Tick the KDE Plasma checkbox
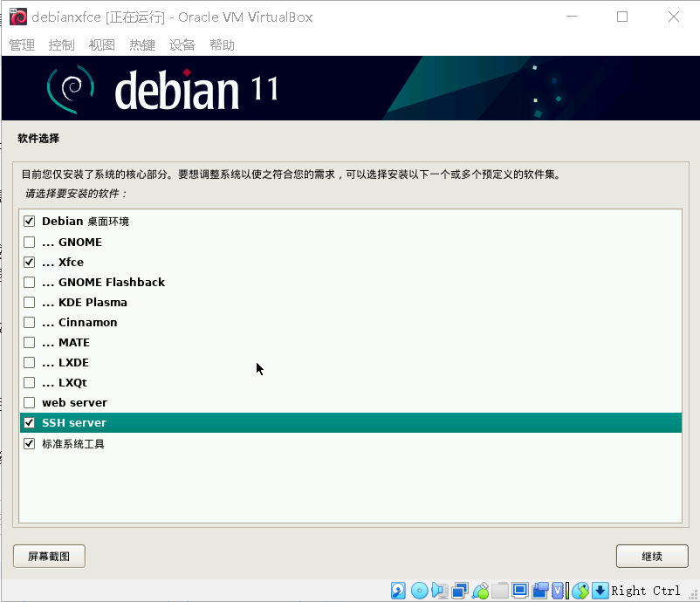Image resolution: width=700 pixels, height=602 pixels. 30,302
